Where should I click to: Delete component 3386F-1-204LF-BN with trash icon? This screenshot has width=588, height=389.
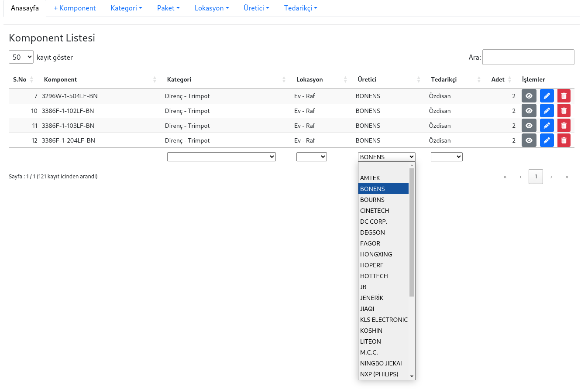pos(564,140)
